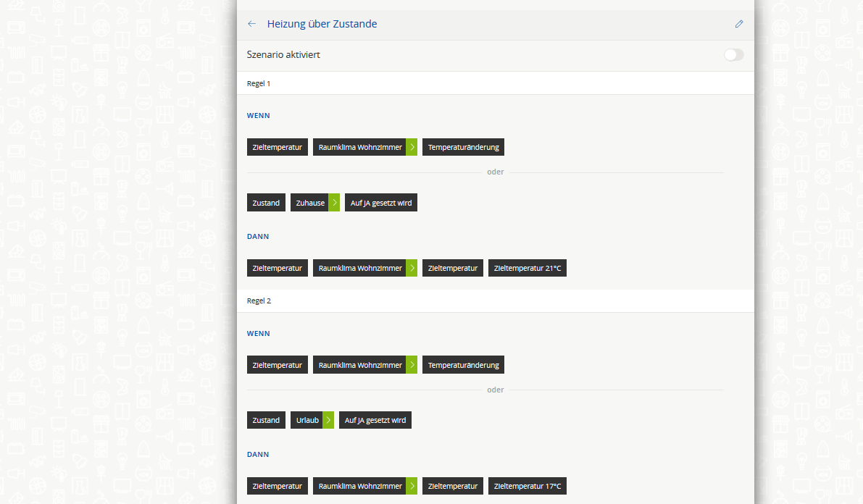
Task: Click Temperaturänderung in Regel 2
Action: tap(463, 365)
